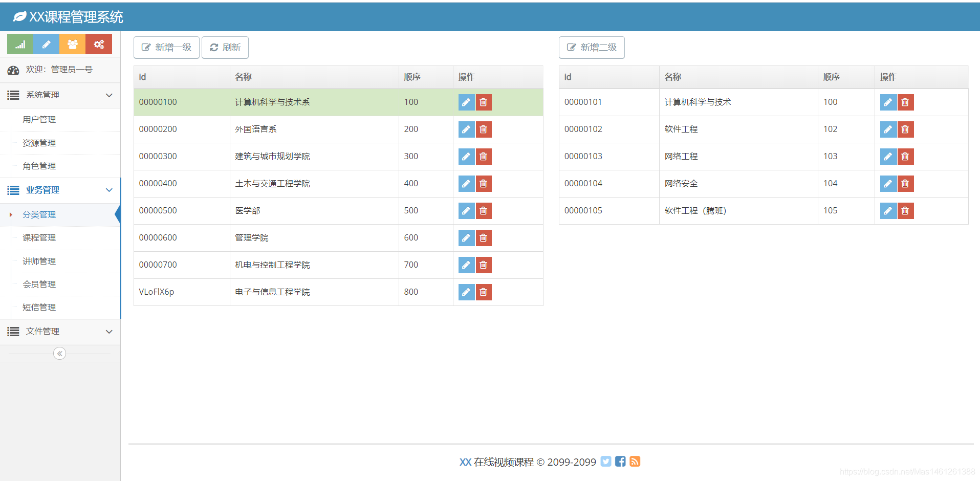Viewport: 980px width, 481px height.
Task: Edit the 软件工程（腾班） row
Action: click(888, 211)
